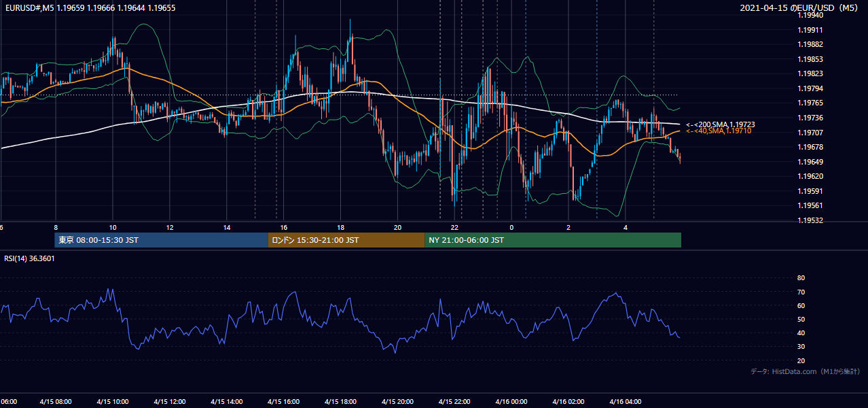The width and height of the screenshot is (868, 408).
Task: Click the bottom date label 4/15 20:00
Action: point(398,402)
